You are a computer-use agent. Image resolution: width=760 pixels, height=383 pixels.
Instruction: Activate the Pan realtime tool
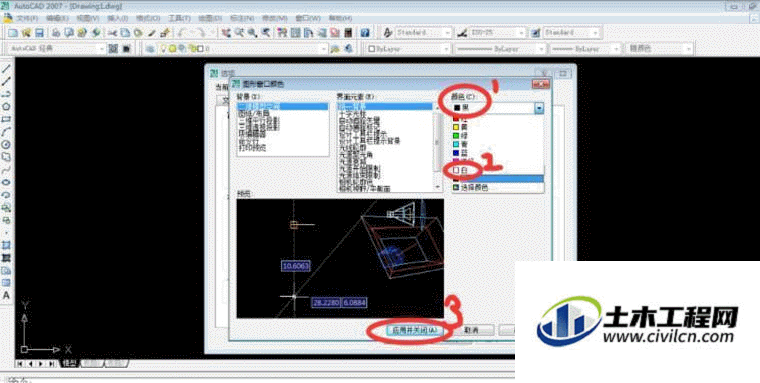point(226,33)
